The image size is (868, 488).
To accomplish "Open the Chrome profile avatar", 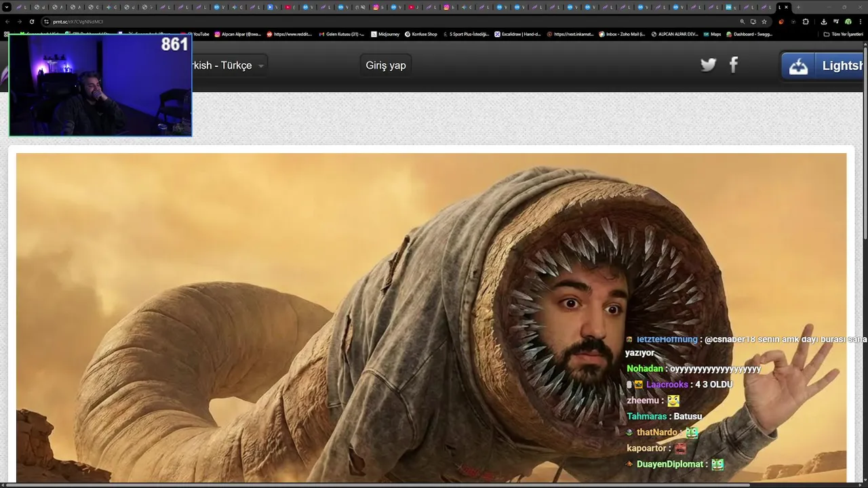I will 848,22.
